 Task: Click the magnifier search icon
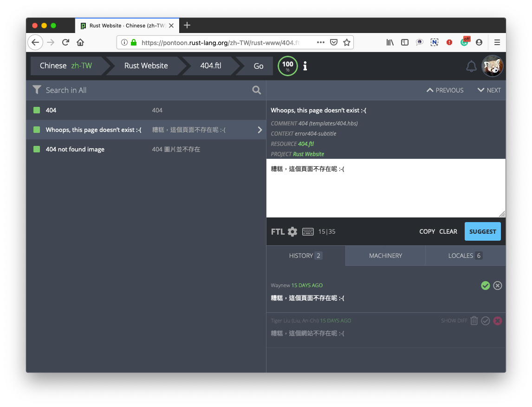tap(257, 90)
